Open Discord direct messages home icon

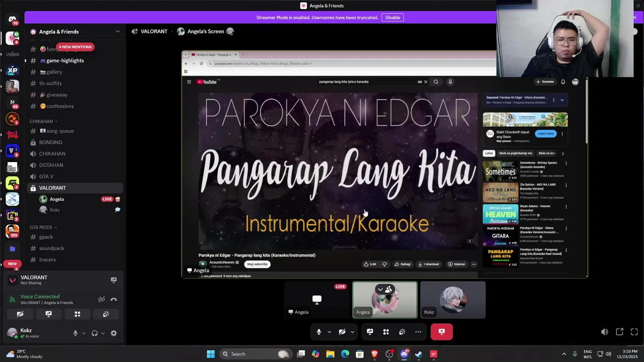pyautogui.click(x=13, y=20)
